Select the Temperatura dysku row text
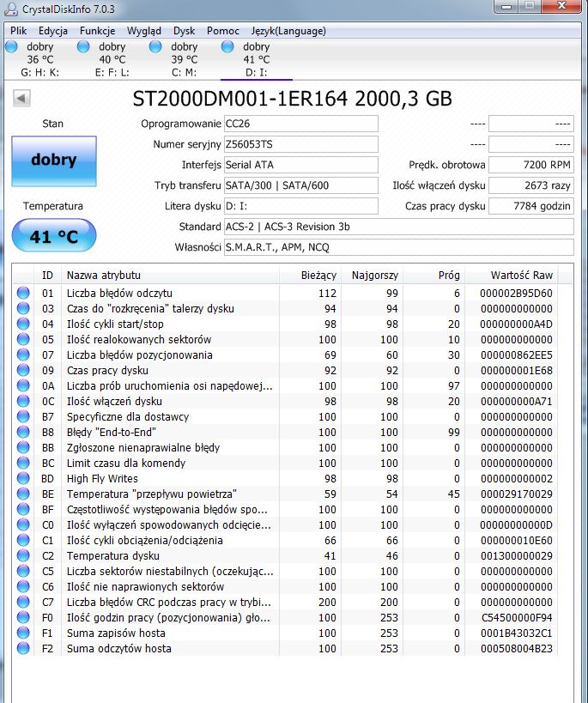This screenshot has height=703, width=588. [113, 556]
